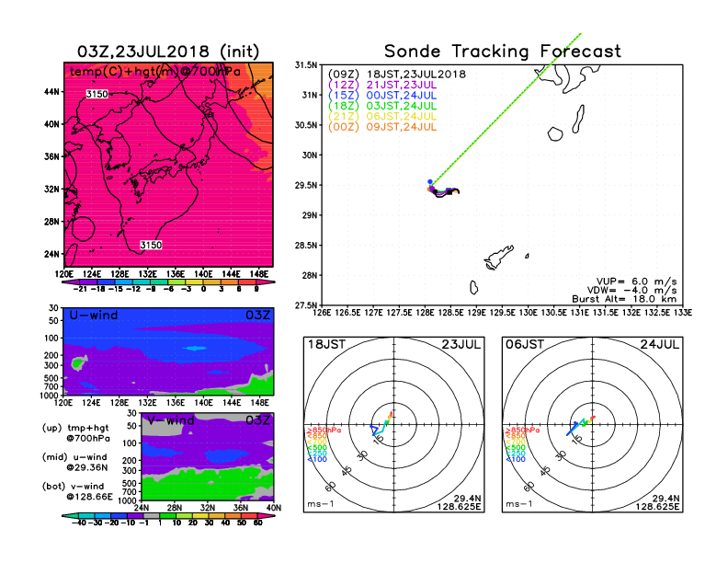The height and width of the screenshot is (563, 728).
Task: Click '18JST' in the left hodograph
Action: click(326, 345)
